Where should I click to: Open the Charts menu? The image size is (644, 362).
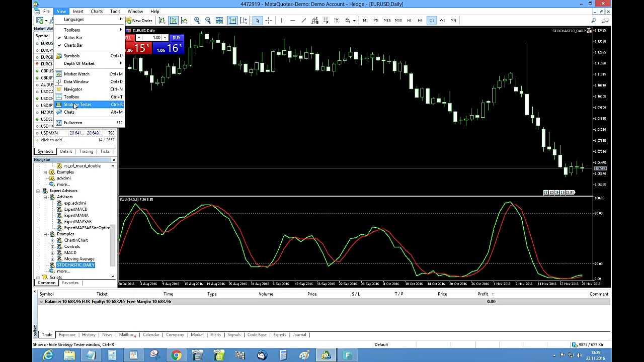97,12
